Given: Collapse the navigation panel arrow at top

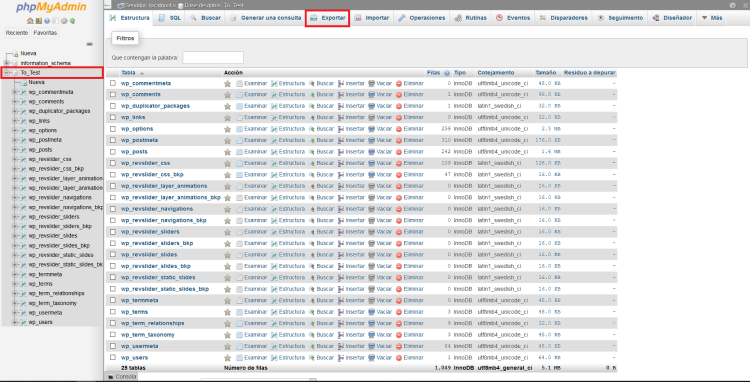Looking at the screenshot, I should 108,5.
